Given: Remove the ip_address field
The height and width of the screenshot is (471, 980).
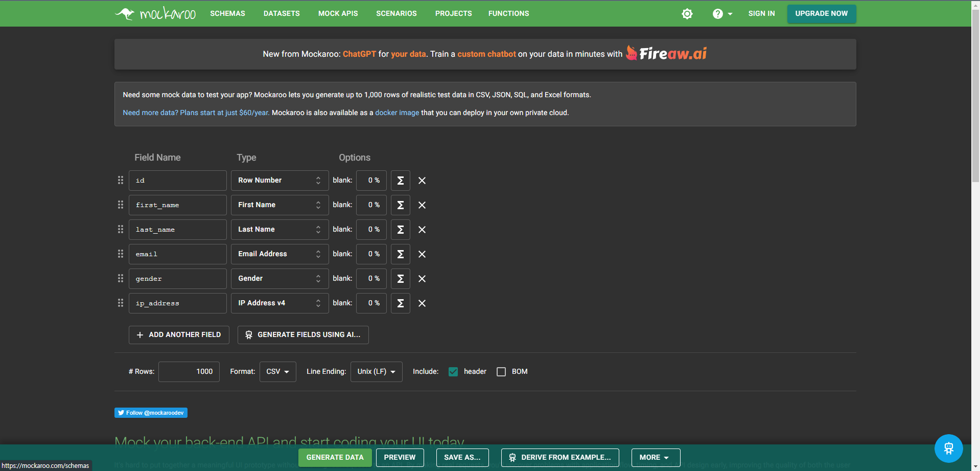Looking at the screenshot, I should click(422, 303).
